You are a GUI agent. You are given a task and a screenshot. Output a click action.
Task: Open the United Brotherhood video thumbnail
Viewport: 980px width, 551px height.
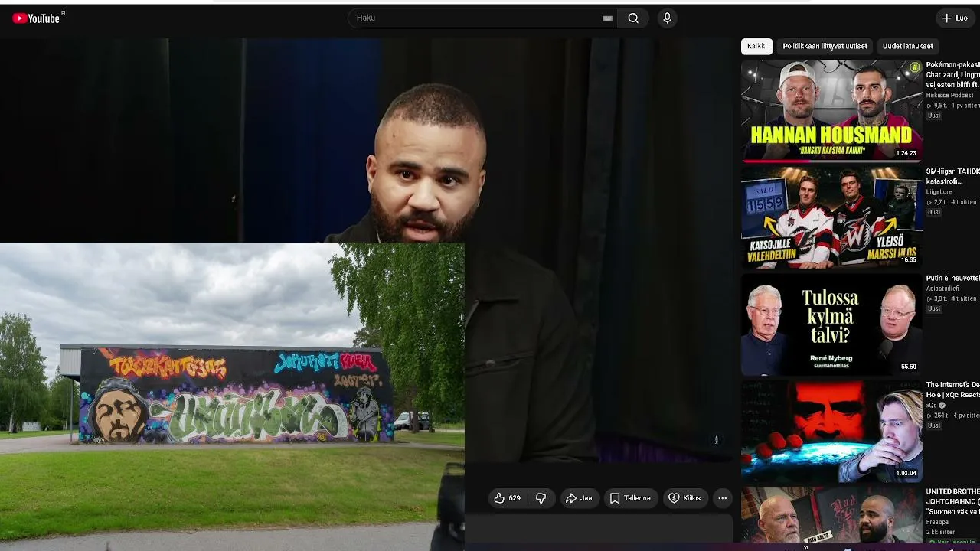click(831, 515)
